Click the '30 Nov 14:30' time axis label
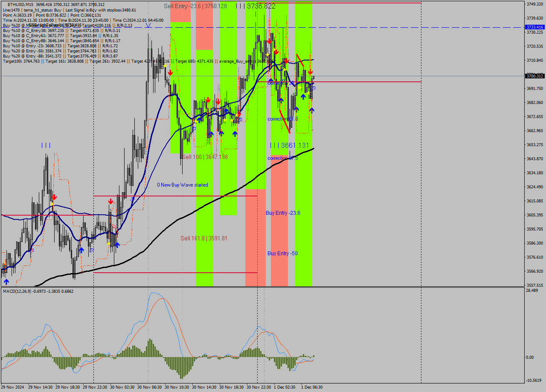The image size is (546, 392). tap(204, 387)
